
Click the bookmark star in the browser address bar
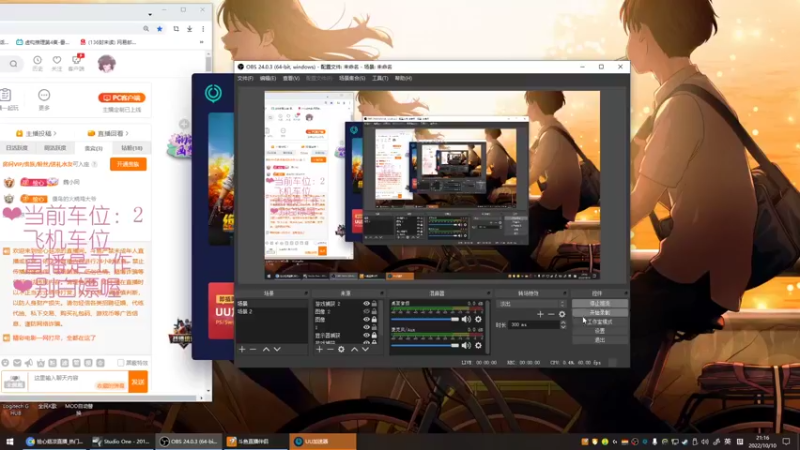pyautogui.click(x=160, y=29)
